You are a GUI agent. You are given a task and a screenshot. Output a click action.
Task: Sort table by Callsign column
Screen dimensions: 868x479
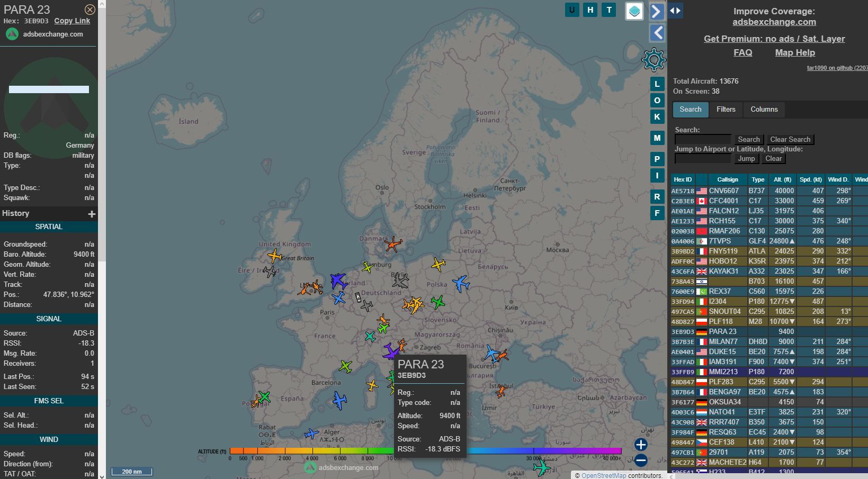coord(728,179)
